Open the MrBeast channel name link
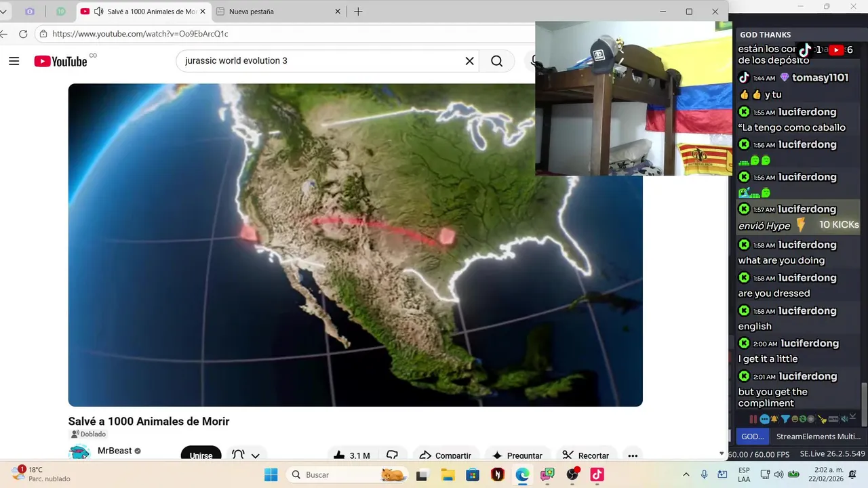 [115, 451]
